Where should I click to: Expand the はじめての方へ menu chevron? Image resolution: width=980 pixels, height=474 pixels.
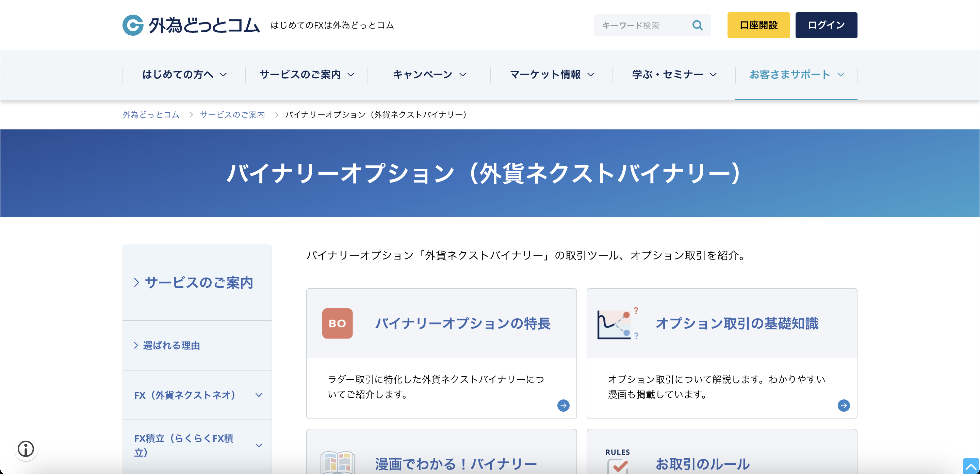pos(223,75)
